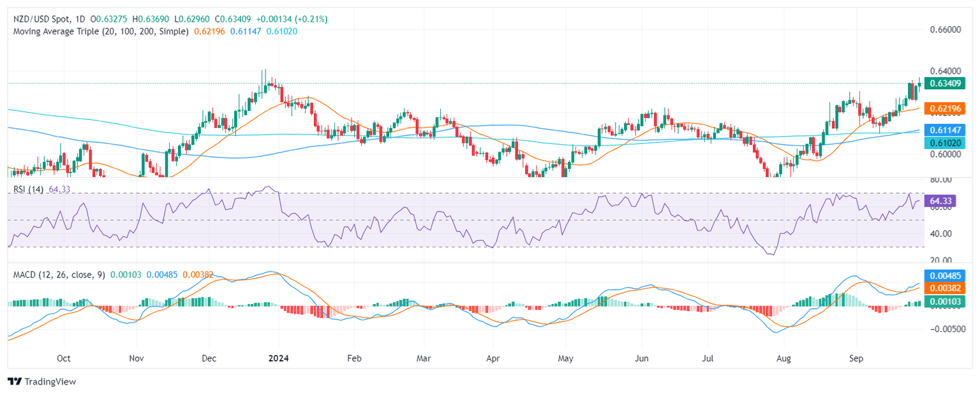The image size is (980, 394).
Task: Click the Sep label on the time axis
Action: (856, 358)
